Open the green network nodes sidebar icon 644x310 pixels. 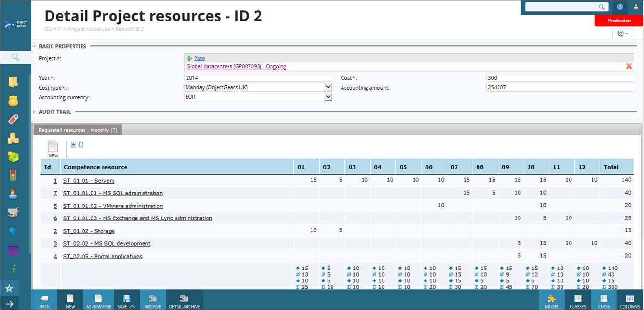click(13, 269)
